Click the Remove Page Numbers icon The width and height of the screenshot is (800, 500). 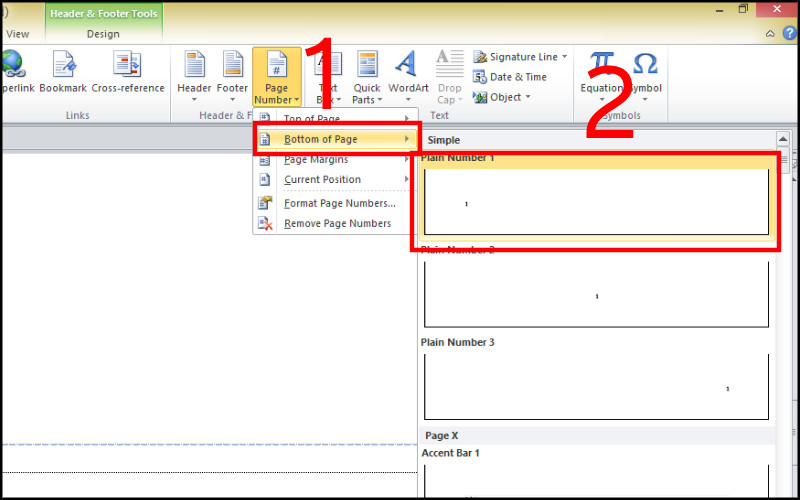point(265,223)
